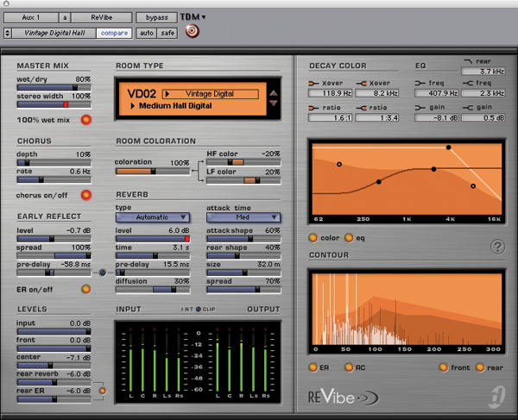Click the preset up/down stepper arrows
This screenshot has height=420, width=518.
coord(8,33)
